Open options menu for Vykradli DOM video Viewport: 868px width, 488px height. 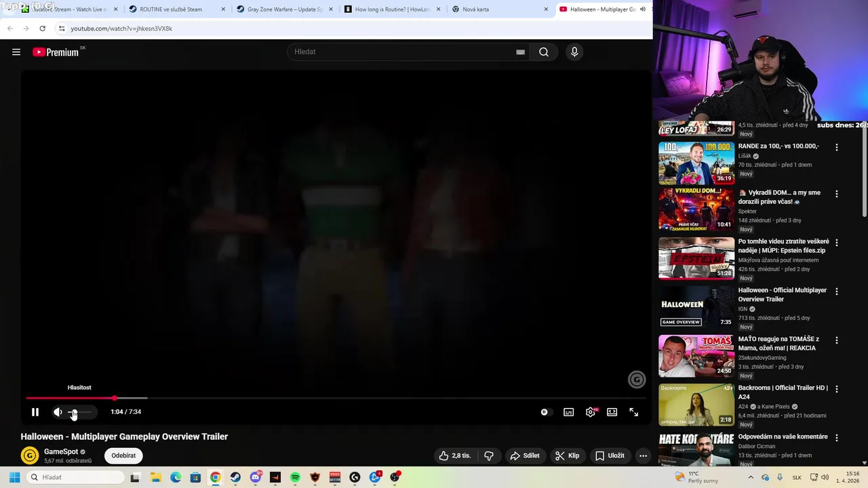837,193
